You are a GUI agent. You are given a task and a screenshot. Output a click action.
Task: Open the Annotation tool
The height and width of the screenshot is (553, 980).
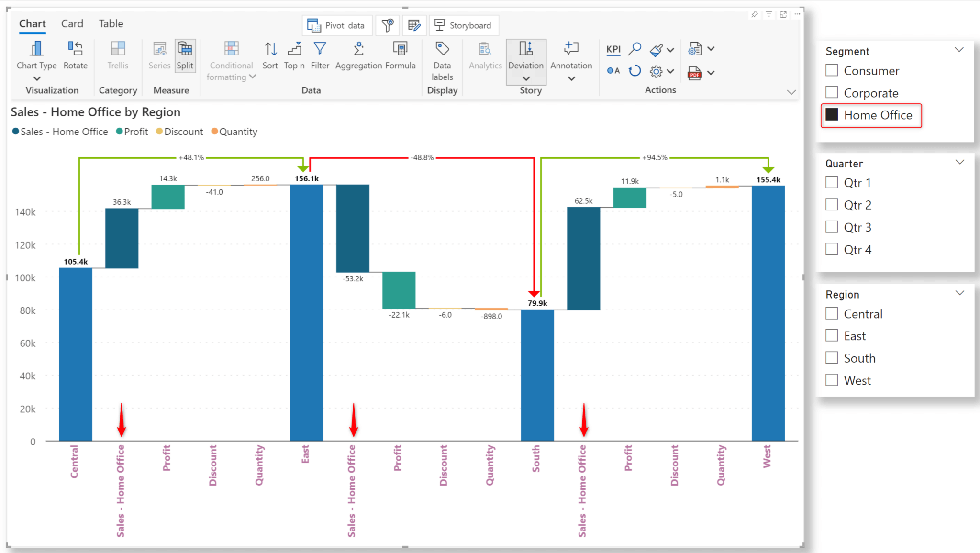click(571, 61)
